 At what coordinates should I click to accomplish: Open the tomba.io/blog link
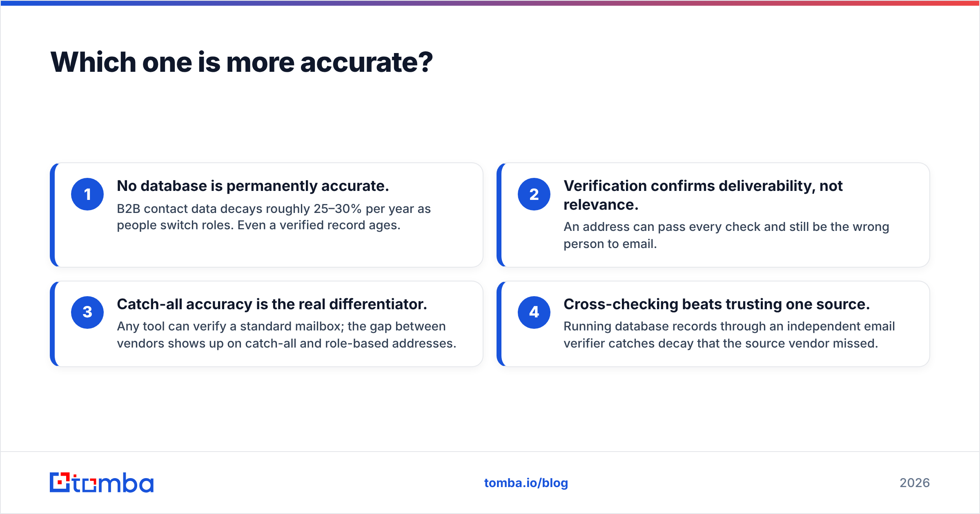point(526,483)
